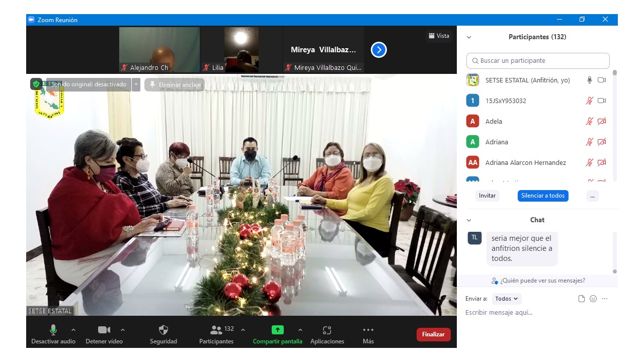Open dropdown next to Sonido original
Viewport: 644px width, 362px height.
(136, 84)
